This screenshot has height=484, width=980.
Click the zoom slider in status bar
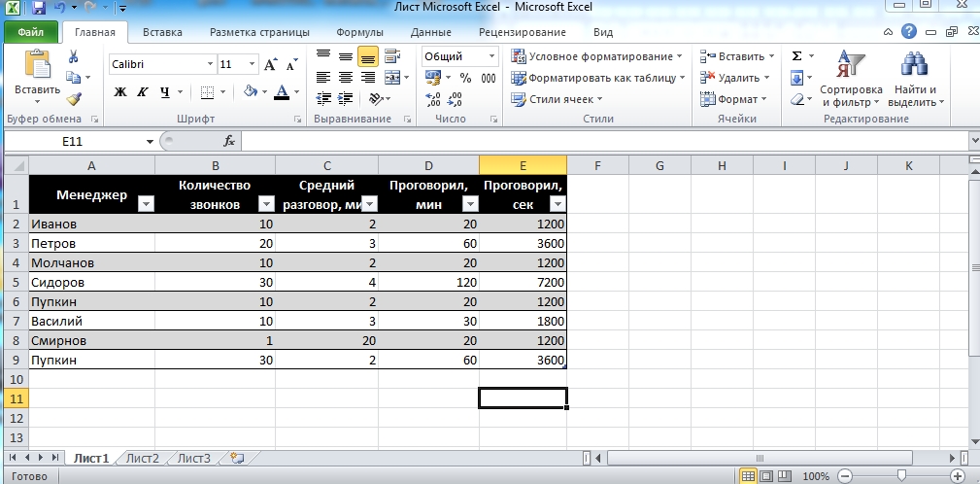[901, 476]
